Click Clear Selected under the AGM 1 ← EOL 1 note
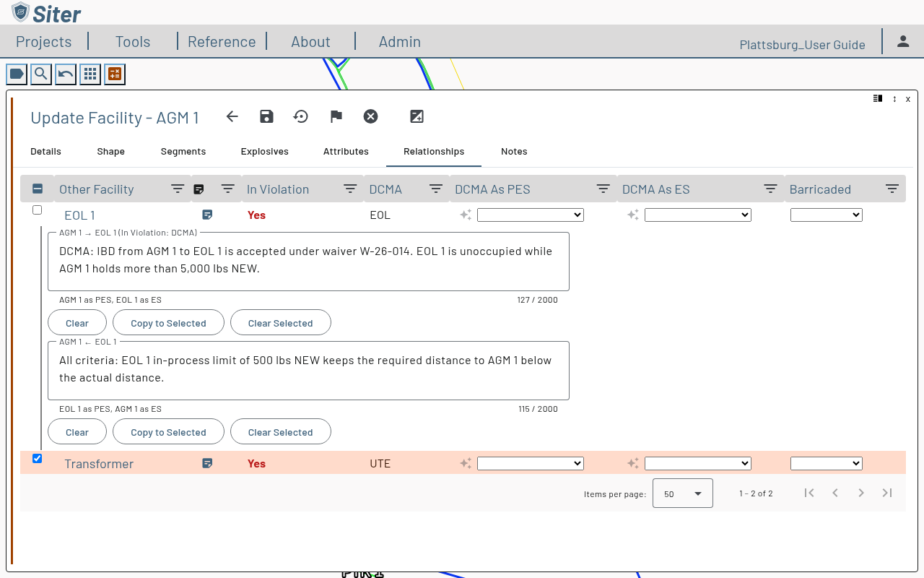 coord(281,432)
